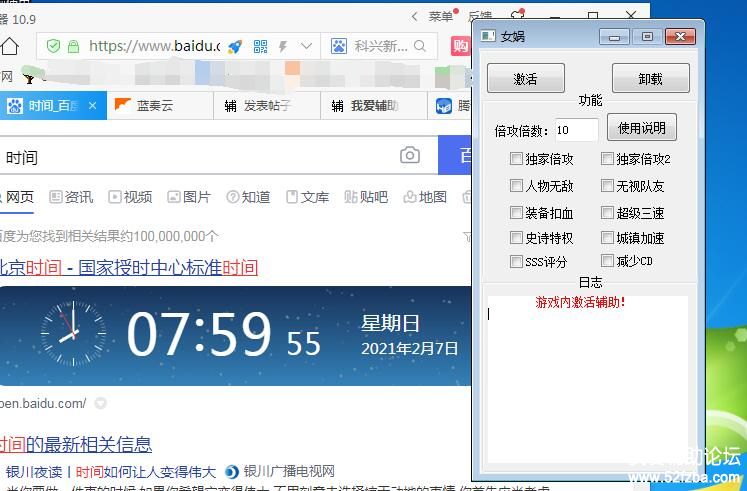Image resolution: width=747 pixels, height=491 pixels.
Task: Select the 地图 results category
Action: click(425, 197)
